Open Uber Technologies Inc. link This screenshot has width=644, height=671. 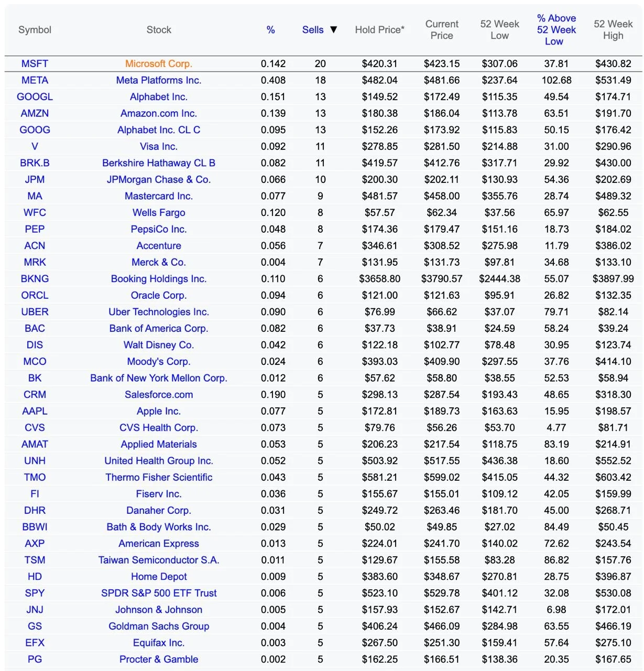click(159, 312)
